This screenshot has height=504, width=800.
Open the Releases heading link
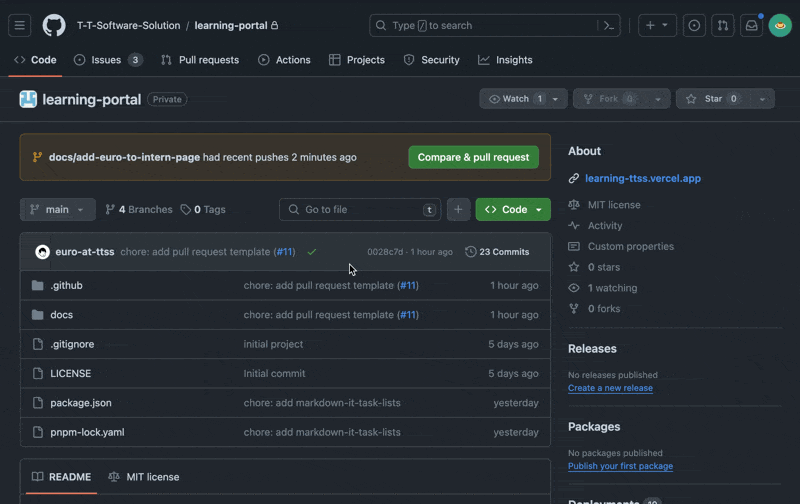point(592,349)
